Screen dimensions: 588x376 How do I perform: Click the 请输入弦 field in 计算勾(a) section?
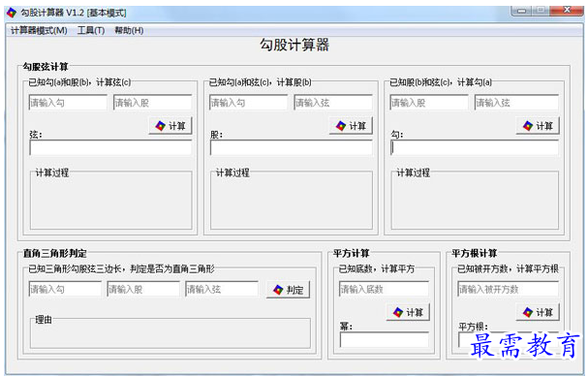pyautogui.click(x=516, y=103)
